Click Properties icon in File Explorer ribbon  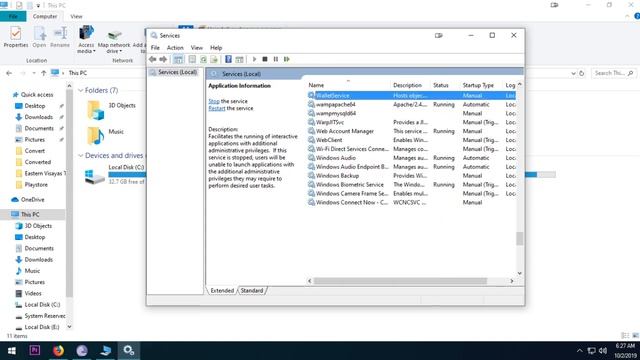coord(16,37)
